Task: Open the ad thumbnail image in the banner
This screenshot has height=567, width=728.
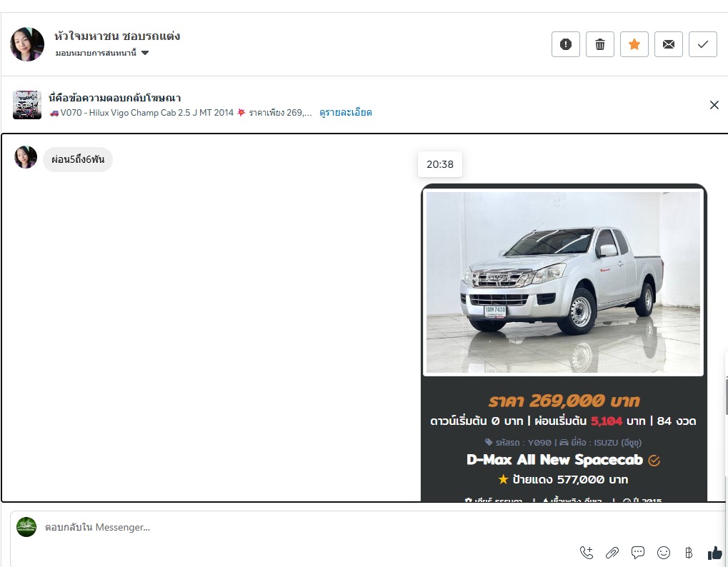Action: pos(27,105)
